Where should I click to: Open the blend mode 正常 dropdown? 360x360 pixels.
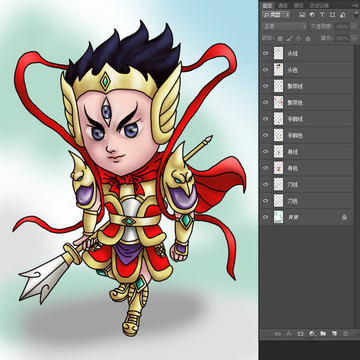(285, 27)
